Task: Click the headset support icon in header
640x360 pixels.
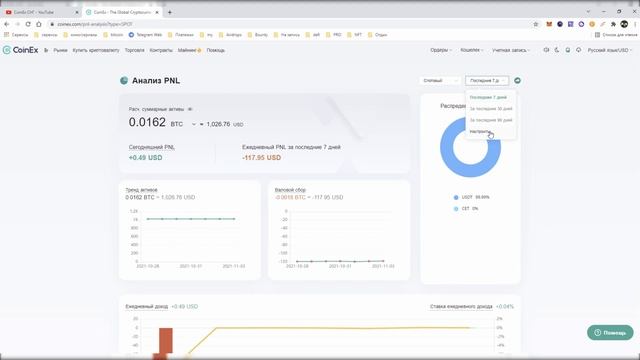Action: tap(578, 50)
